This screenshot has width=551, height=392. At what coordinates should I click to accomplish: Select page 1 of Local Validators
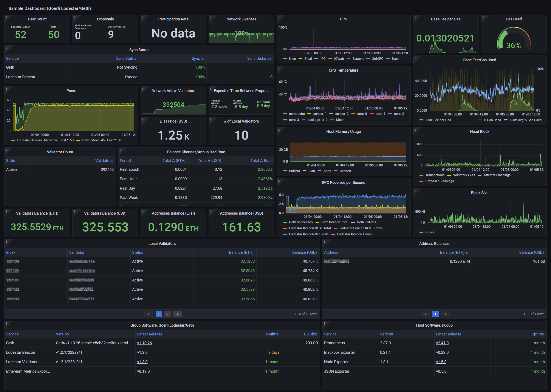[158, 314]
